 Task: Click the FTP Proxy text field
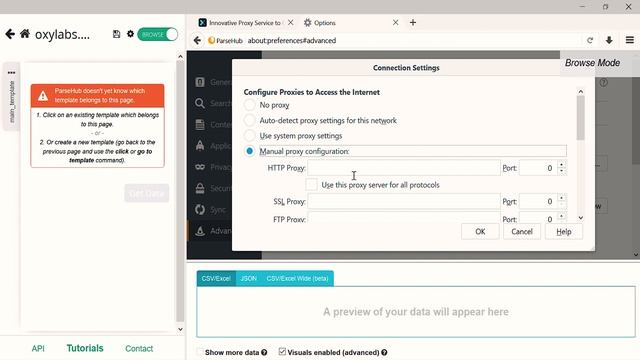click(404, 217)
